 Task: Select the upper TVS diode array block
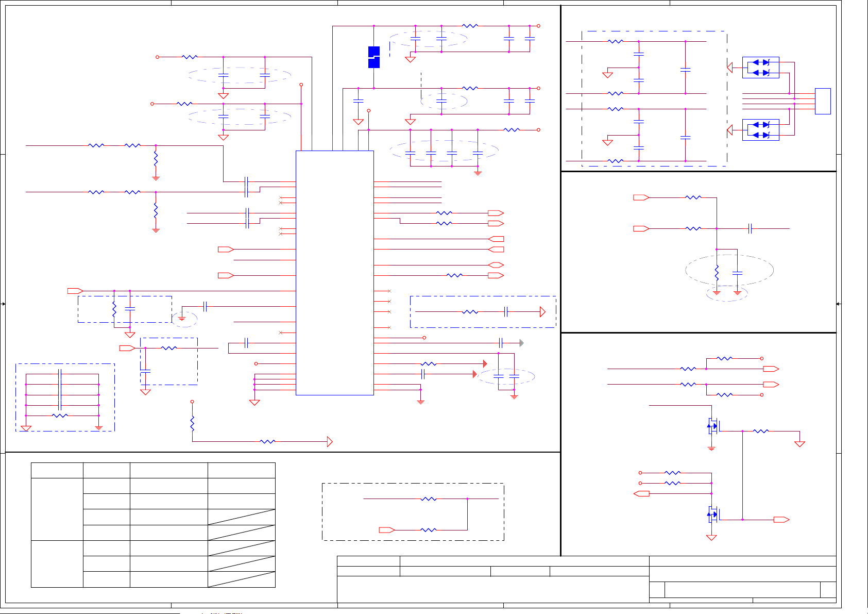point(761,68)
